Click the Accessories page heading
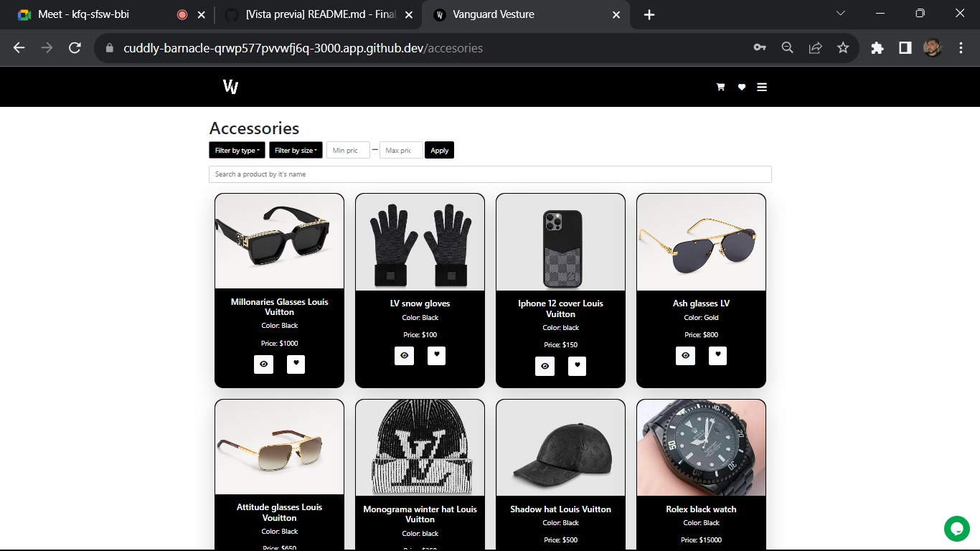980x551 pixels. pyautogui.click(x=254, y=128)
